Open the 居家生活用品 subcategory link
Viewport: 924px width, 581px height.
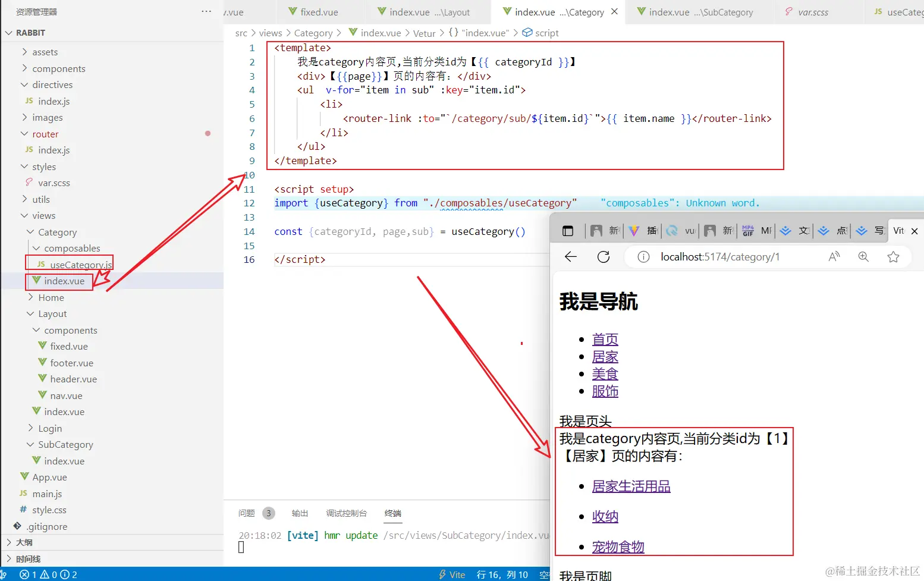pos(631,486)
